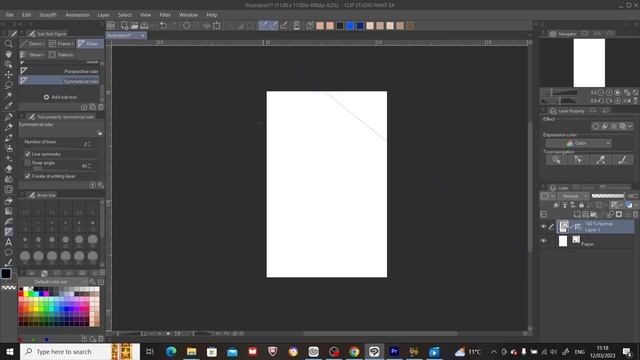640x360 pixels.
Task: Click the horizontal canvas scrollbar
Action: tap(380, 333)
